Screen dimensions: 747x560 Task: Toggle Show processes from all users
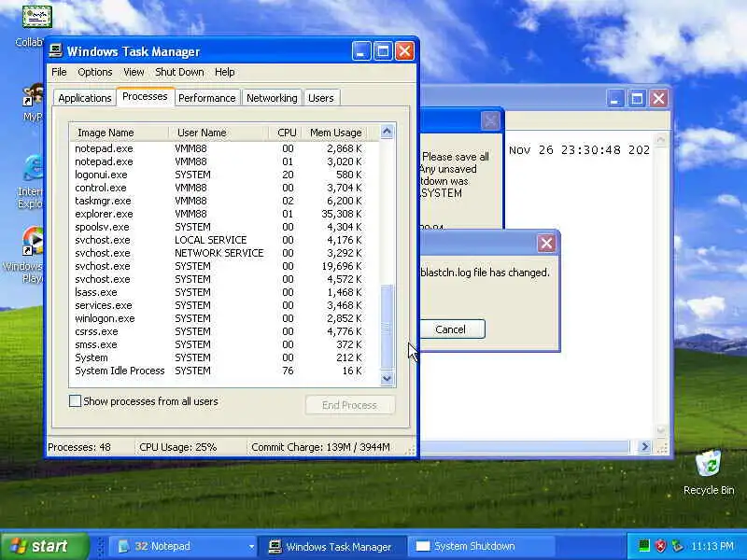pyautogui.click(x=76, y=401)
